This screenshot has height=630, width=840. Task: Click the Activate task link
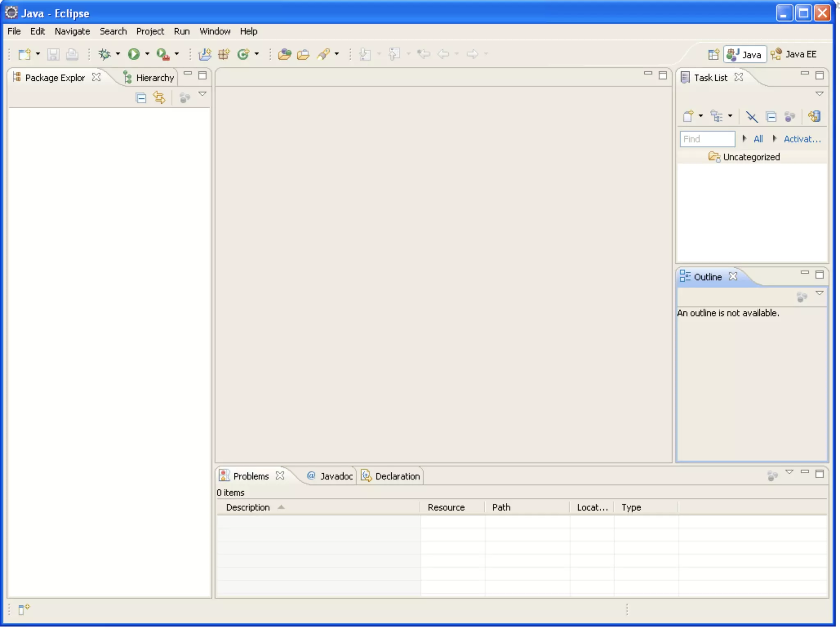point(802,139)
